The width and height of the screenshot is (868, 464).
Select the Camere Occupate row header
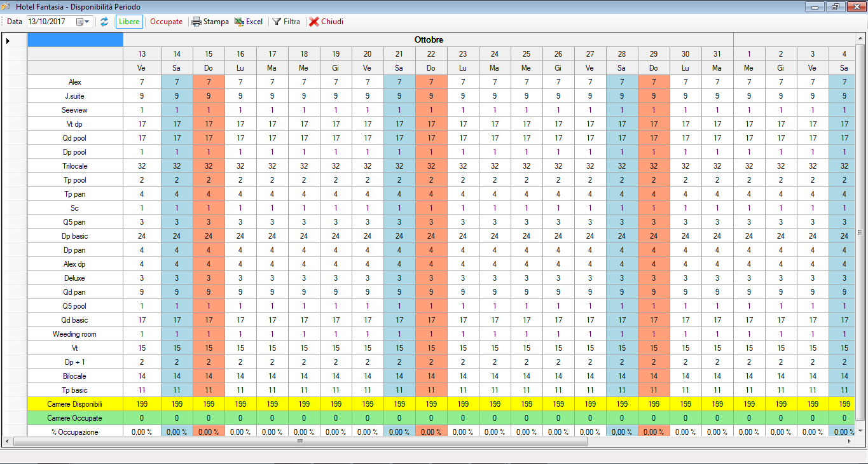(75, 418)
